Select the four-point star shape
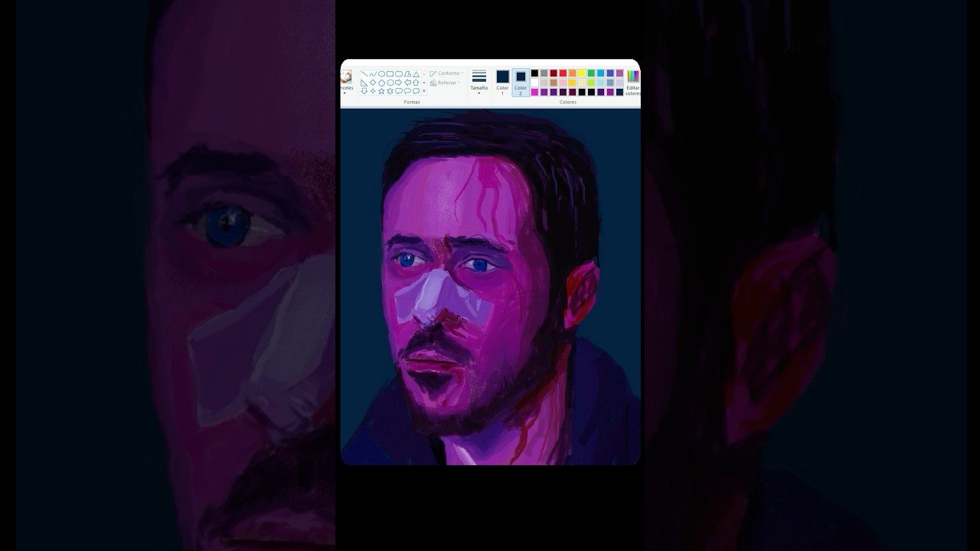The height and width of the screenshot is (551, 980). coord(373,91)
